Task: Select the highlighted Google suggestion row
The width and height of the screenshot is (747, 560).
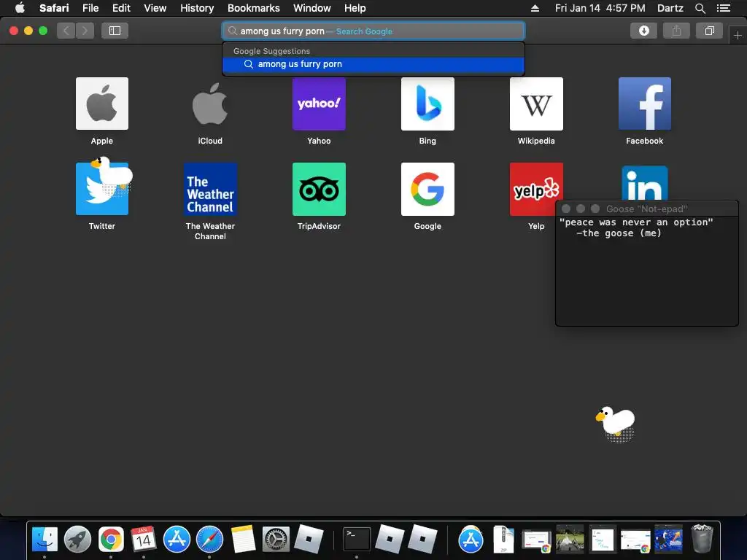Action: coord(373,64)
